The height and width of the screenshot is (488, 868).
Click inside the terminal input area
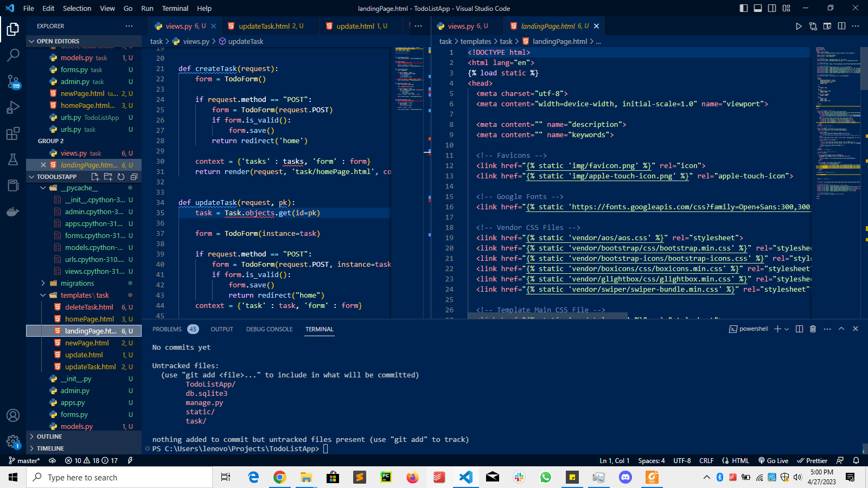(380, 448)
